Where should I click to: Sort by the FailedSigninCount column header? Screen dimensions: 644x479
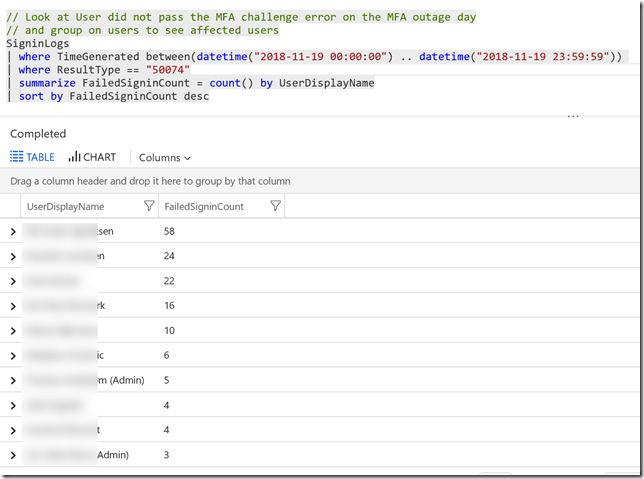coord(204,207)
